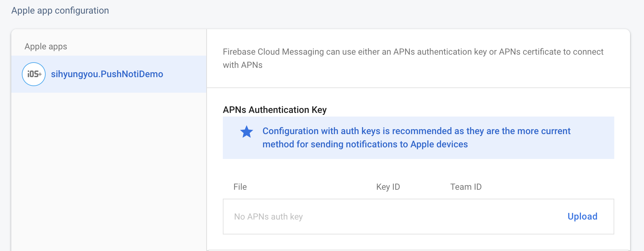Click the 'Key ID' column header

pyautogui.click(x=388, y=187)
